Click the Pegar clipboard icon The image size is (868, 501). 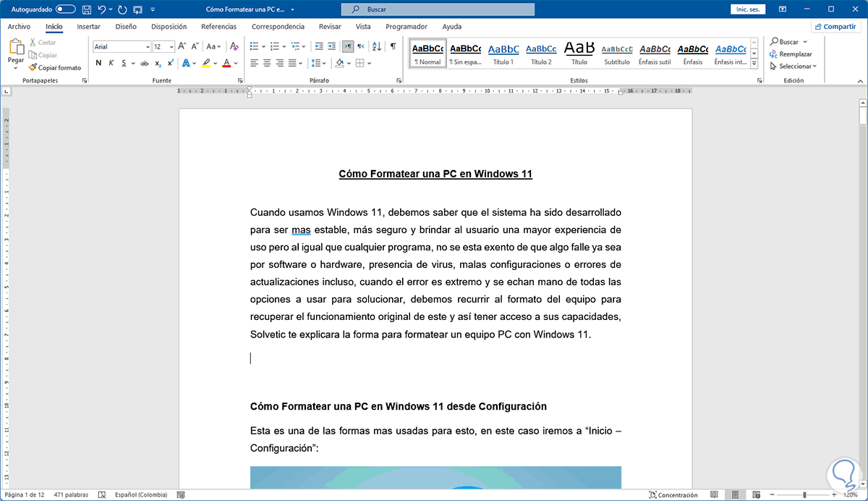[16, 48]
